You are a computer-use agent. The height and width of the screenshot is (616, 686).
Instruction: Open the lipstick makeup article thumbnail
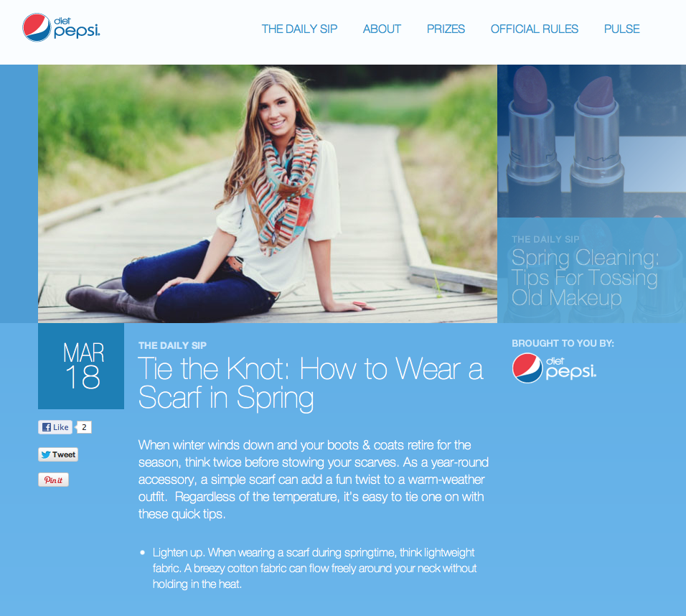(x=591, y=141)
